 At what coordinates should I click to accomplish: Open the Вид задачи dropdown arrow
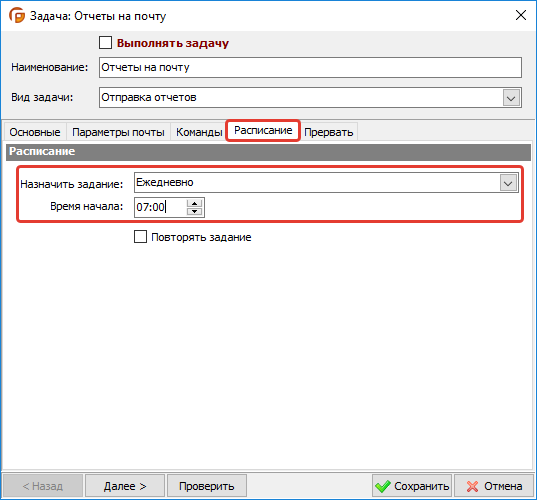511,98
